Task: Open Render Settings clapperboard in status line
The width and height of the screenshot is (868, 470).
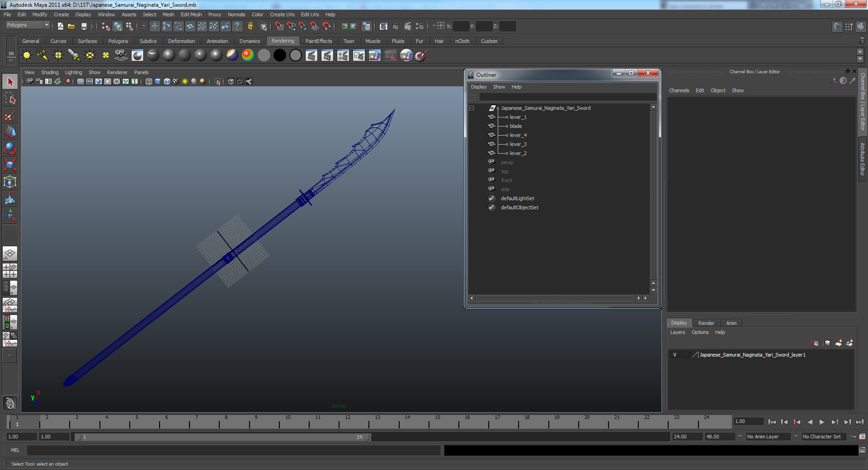Action: pos(420,26)
